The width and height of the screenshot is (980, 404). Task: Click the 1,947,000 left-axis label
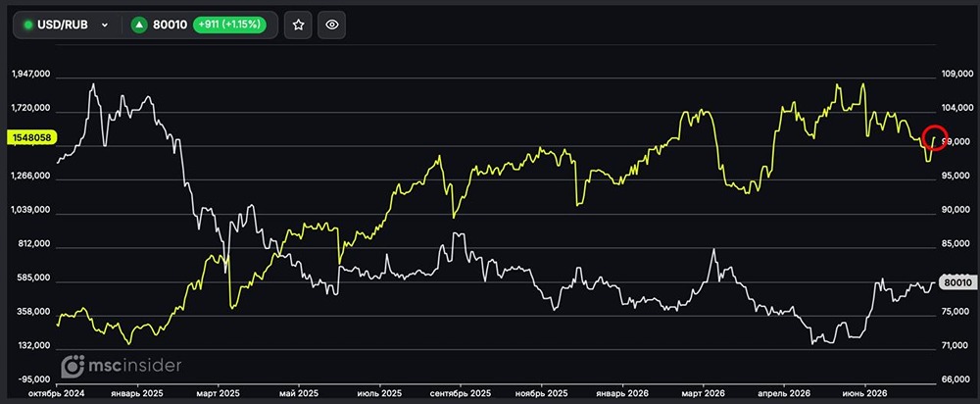(31, 74)
